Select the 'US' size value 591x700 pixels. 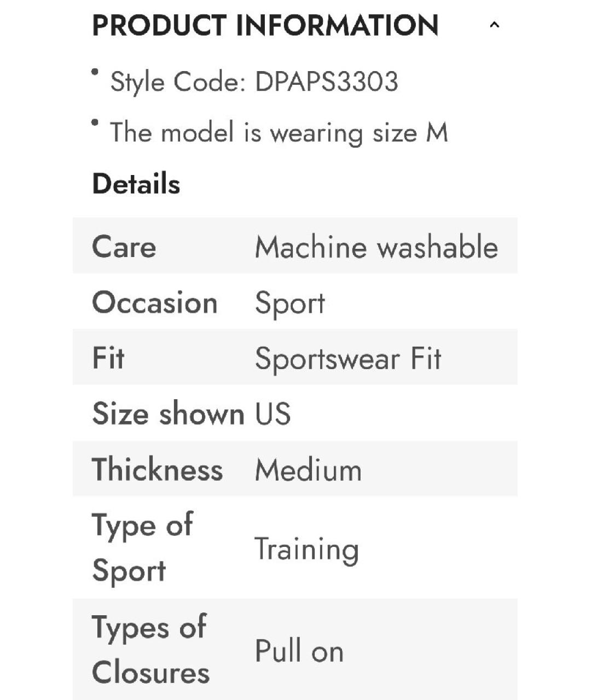point(273,414)
